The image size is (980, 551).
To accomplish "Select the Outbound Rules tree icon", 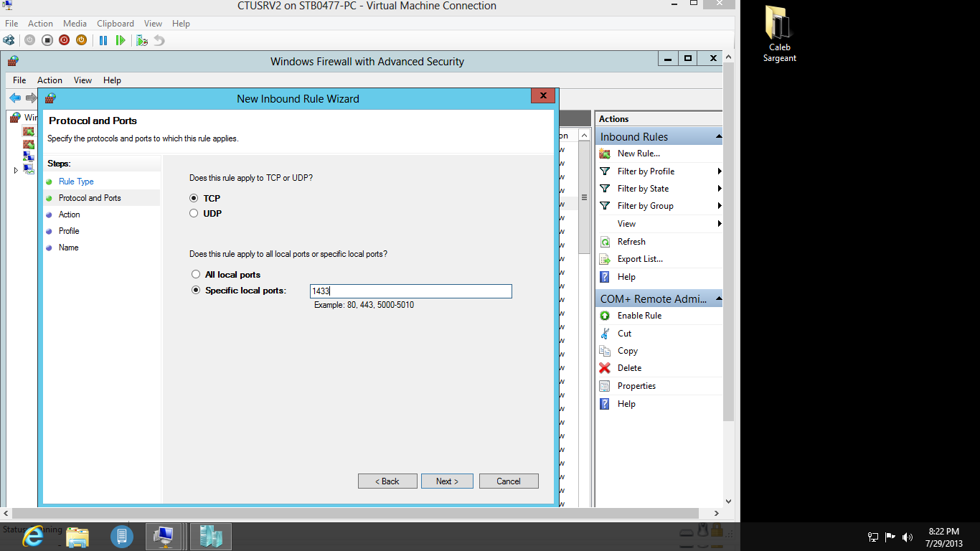I will click(x=28, y=144).
